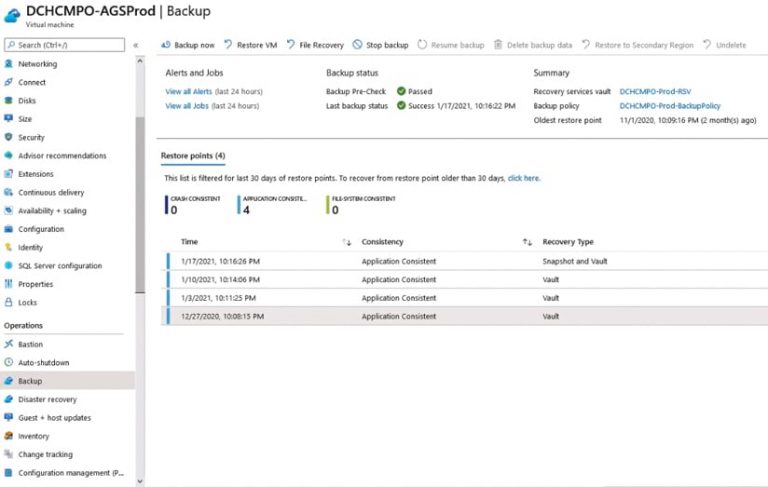The width and height of the screenshot is (768, 487).
Task: Open the Bastion sidebar item
Action: 30,344
